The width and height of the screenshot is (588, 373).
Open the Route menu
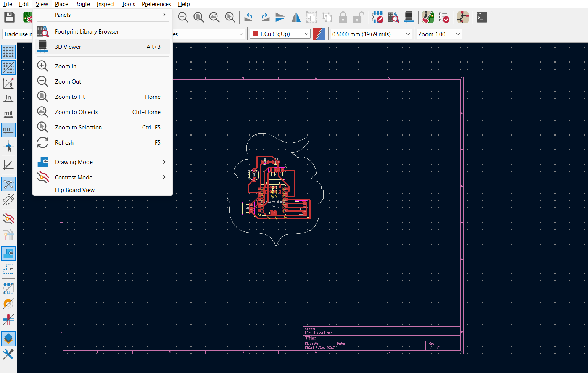coord(82,4)
